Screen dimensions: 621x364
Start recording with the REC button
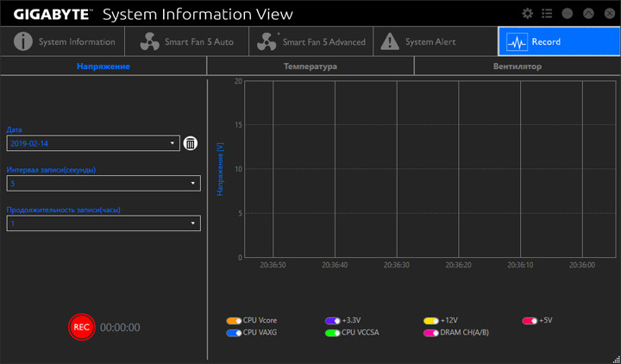coord(82,327)
